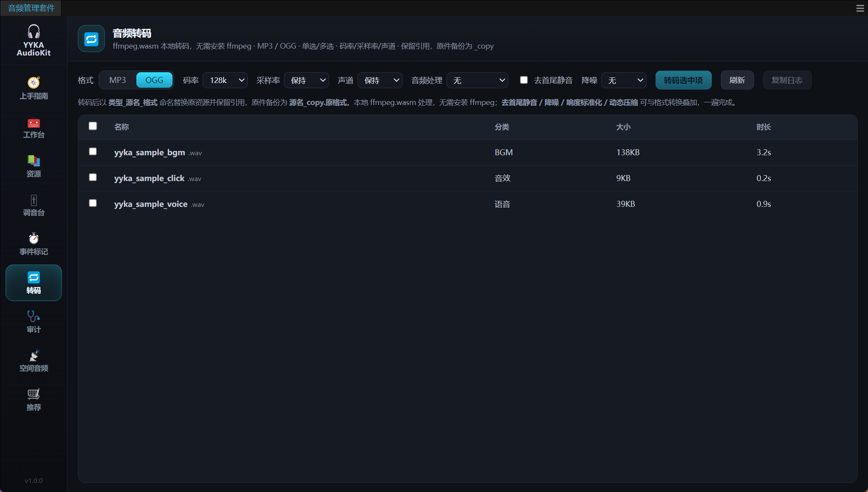
Task: Click the 刷新 button
Action: 737,80
